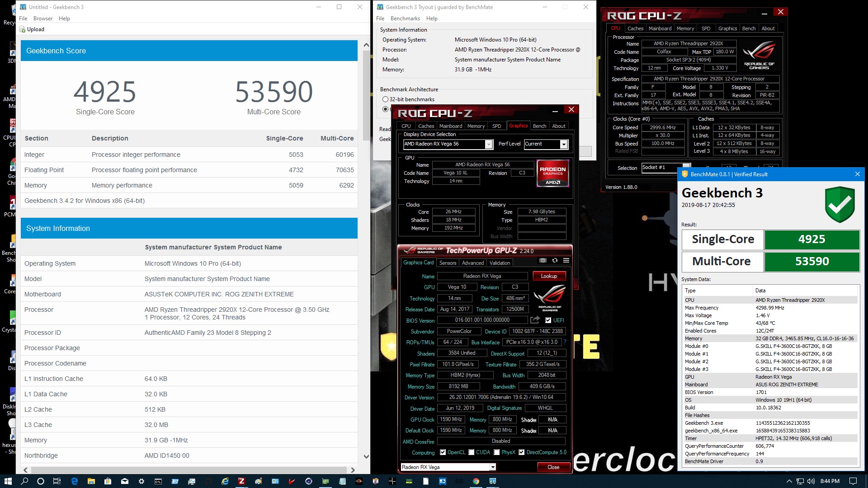The image size is (868, 488).
Task: Click the Floating Point row in Geekbench scores
Action: (189, 170)
